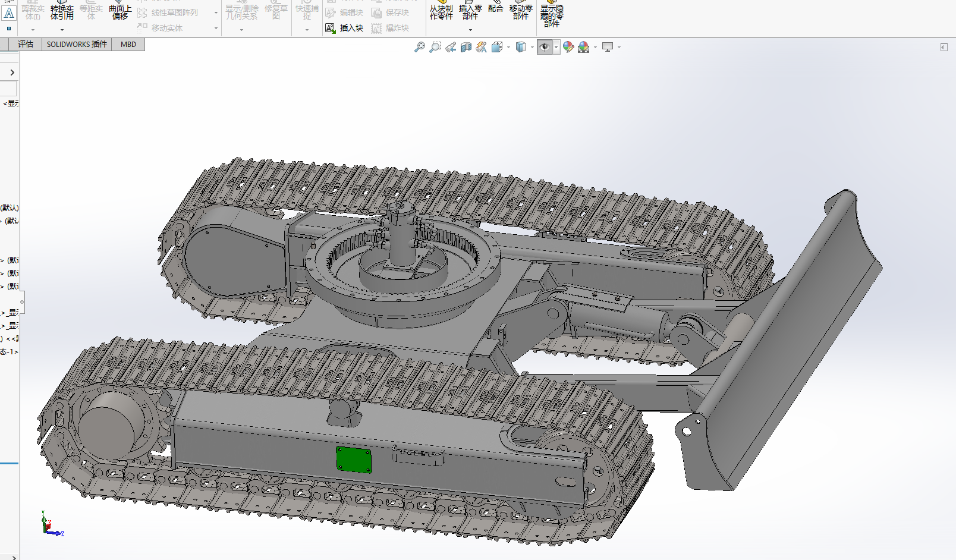Image resolution: width=956 pixels, height=560 pixels.
Task: Open the Hide/Show Items dropdown arrow
Action: tap(556, 47)
